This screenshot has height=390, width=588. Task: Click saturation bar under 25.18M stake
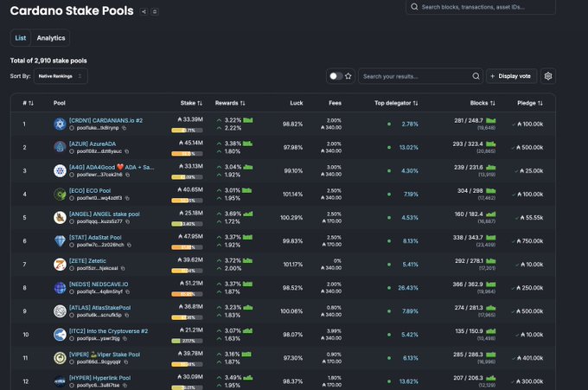(187, 224)
